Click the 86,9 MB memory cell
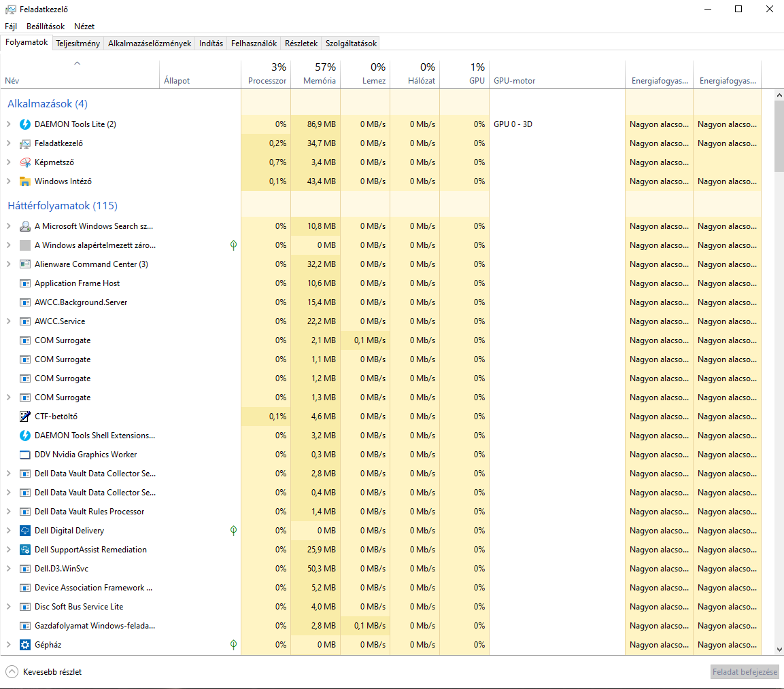 tap(316, 124)
